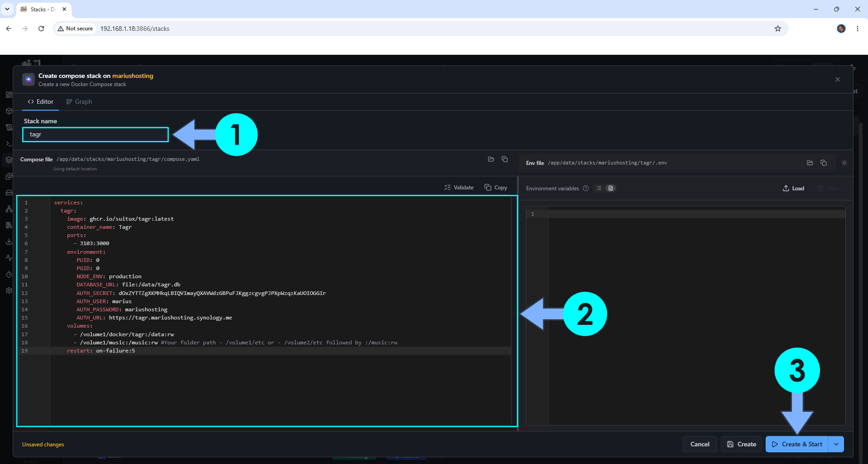
Task: Switch to the Graph tab
Action: [x=79, y=101]
